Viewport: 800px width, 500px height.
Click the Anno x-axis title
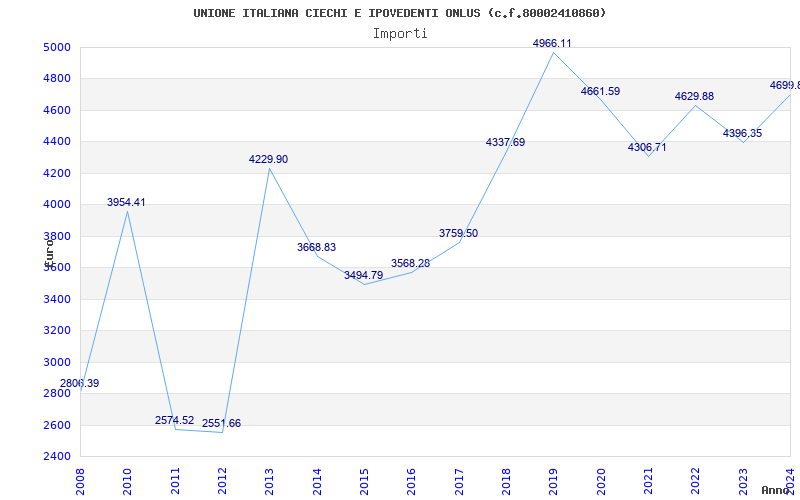(x=774, y=490)
